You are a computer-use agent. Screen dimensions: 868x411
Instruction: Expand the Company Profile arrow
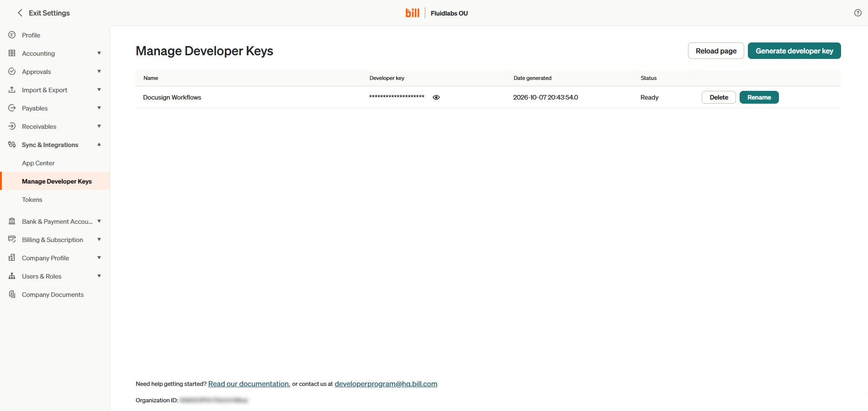99,258
